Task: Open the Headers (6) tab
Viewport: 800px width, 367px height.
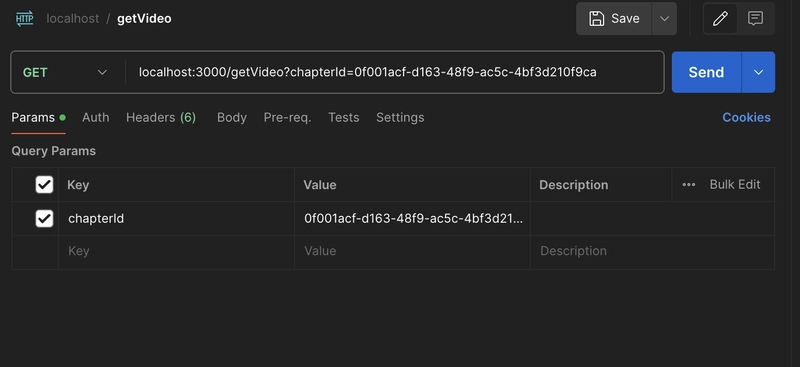Action: [161, 117]
